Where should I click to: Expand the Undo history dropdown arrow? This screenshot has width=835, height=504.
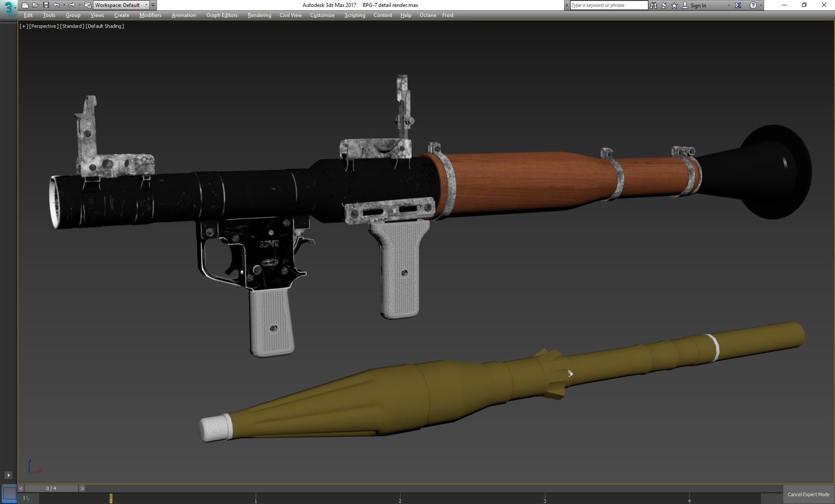pos(64,5)
